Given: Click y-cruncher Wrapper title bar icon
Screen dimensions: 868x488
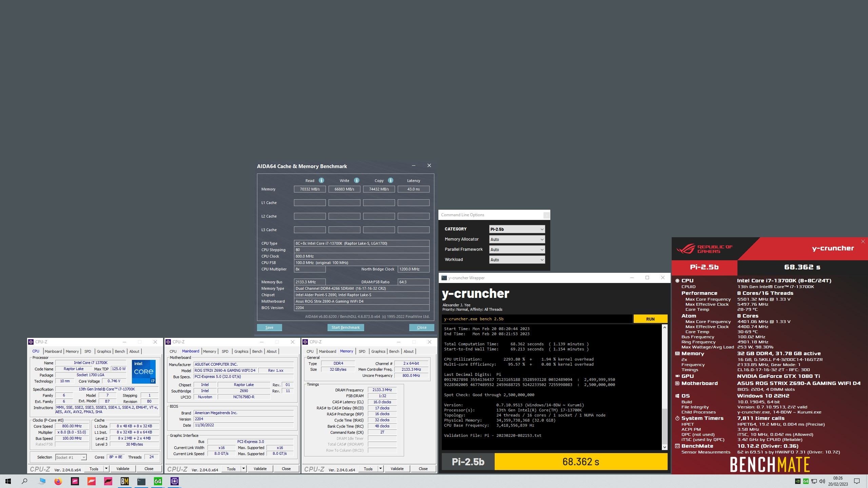Looking at the screenshot, I should (x=444, y=278).
